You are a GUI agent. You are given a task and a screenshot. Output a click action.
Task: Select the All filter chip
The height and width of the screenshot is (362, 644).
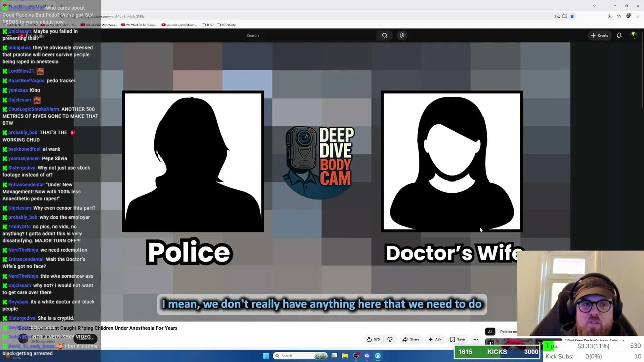490,332
